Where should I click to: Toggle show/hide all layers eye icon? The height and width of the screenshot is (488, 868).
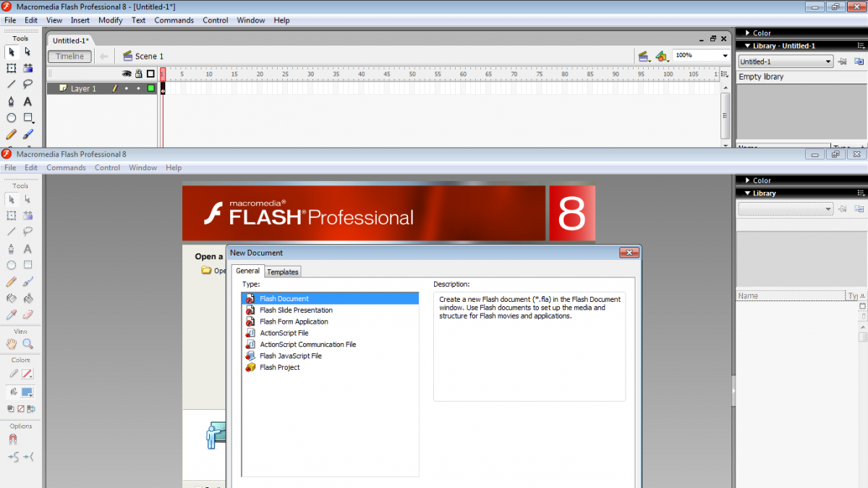point(127,74)
